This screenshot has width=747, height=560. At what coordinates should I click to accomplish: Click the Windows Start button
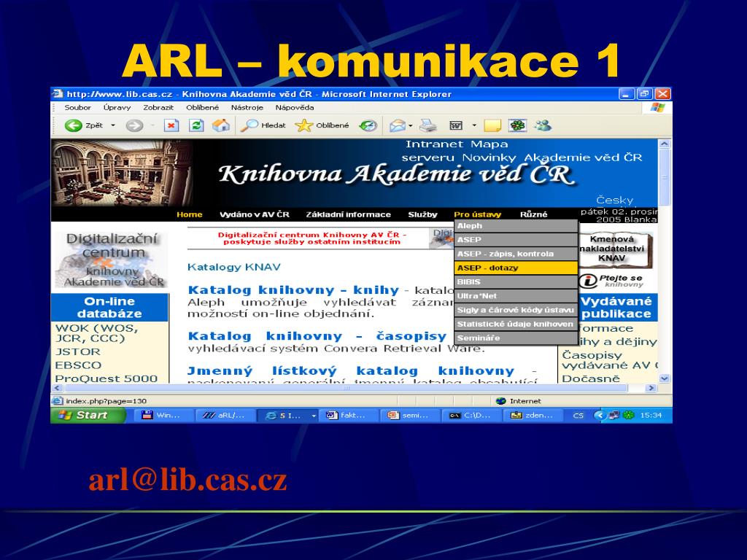point(88,415)
